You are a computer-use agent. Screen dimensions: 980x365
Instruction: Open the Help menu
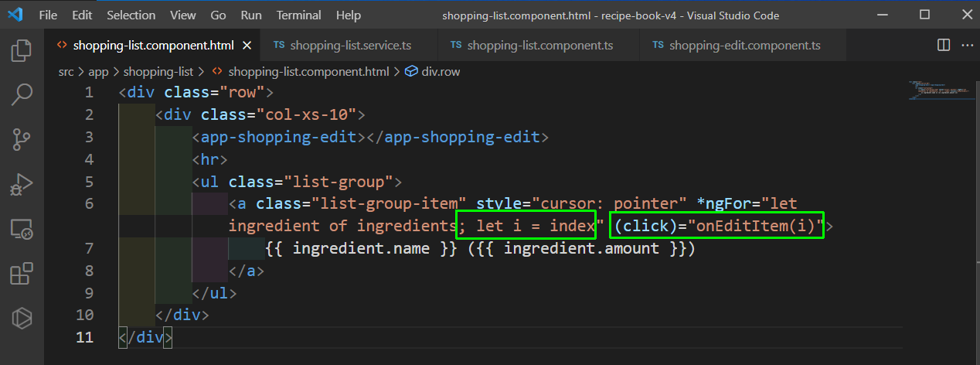point(349,15)
